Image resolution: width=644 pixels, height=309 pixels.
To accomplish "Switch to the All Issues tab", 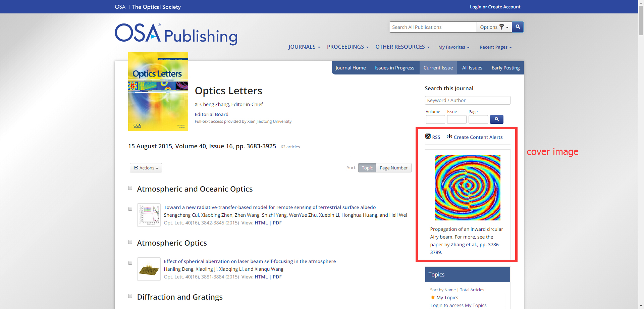I will click(x=472, y=68).
